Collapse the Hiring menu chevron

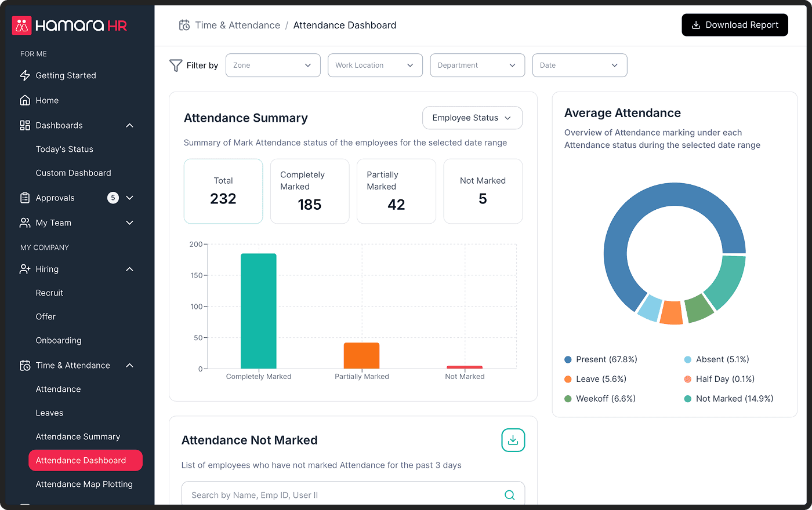point(130,269)
